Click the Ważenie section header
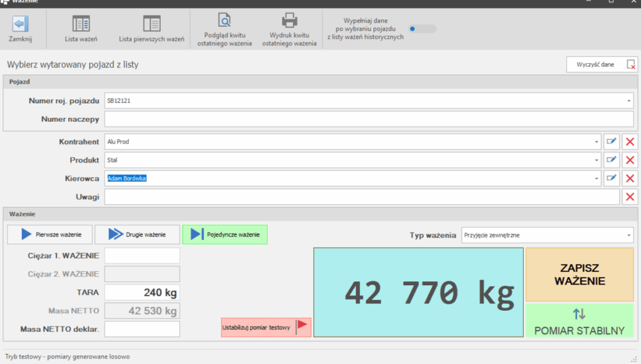The width and height of the screenshot is (641, 364). (x=320, y=214)
